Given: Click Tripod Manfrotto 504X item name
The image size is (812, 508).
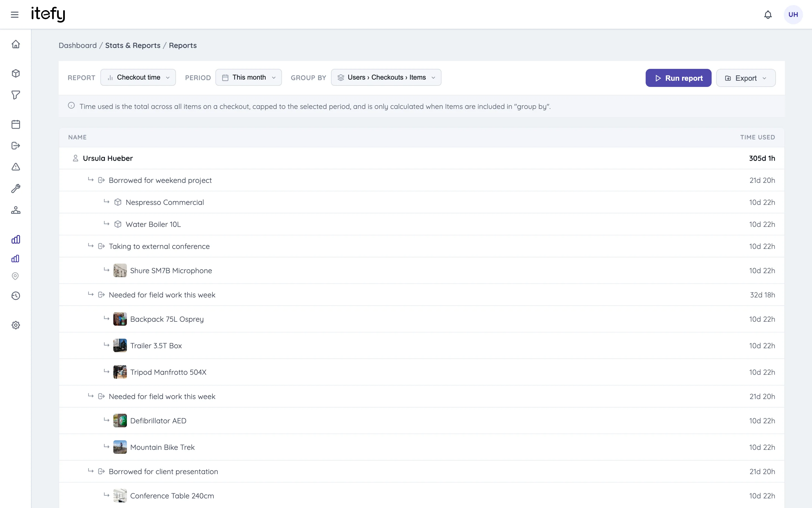Looking at the screenshot, I should point(168,372).
